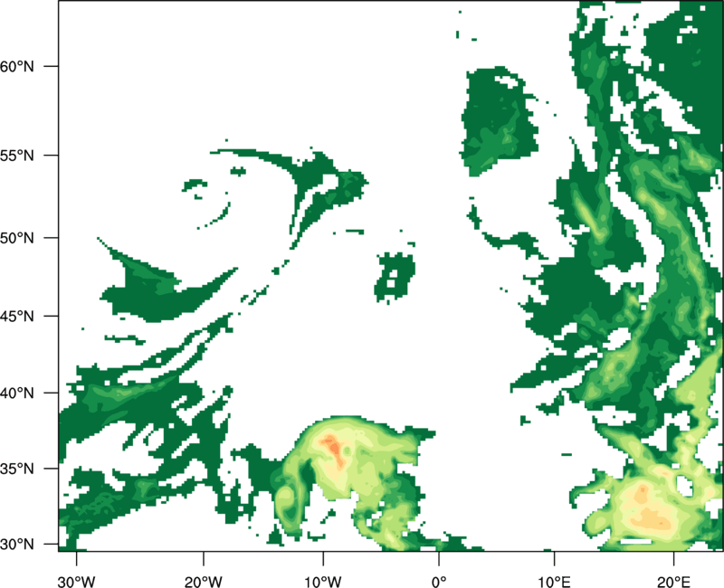Click the 50°N latitude axis label

(17, 238)
